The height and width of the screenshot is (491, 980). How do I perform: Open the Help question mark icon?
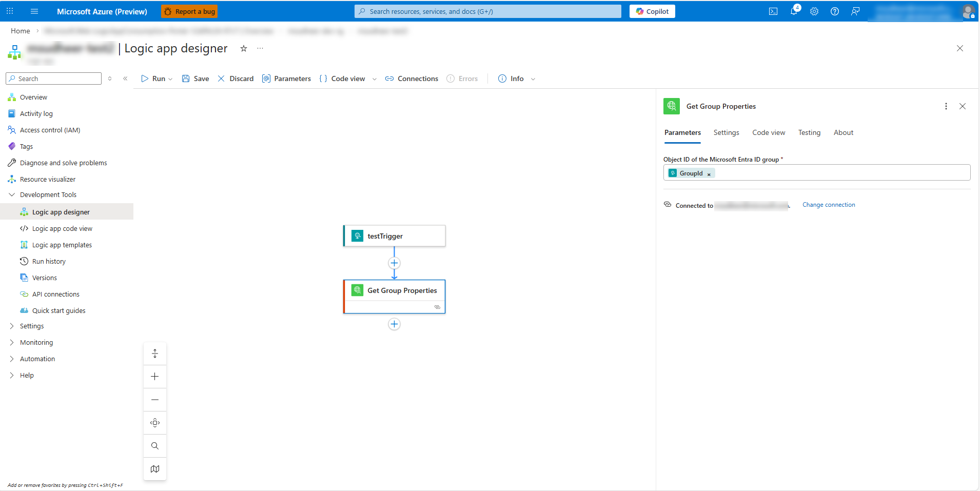tap(835, 11)
